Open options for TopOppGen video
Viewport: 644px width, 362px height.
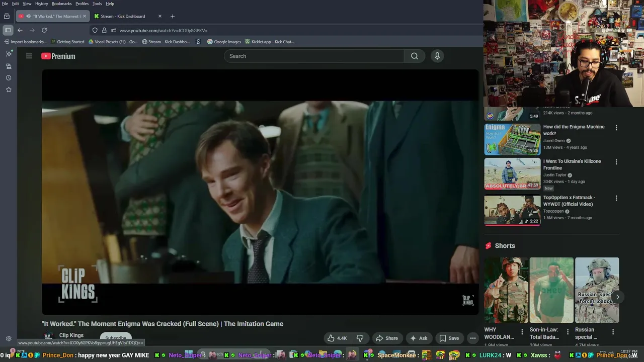[616, 198]
